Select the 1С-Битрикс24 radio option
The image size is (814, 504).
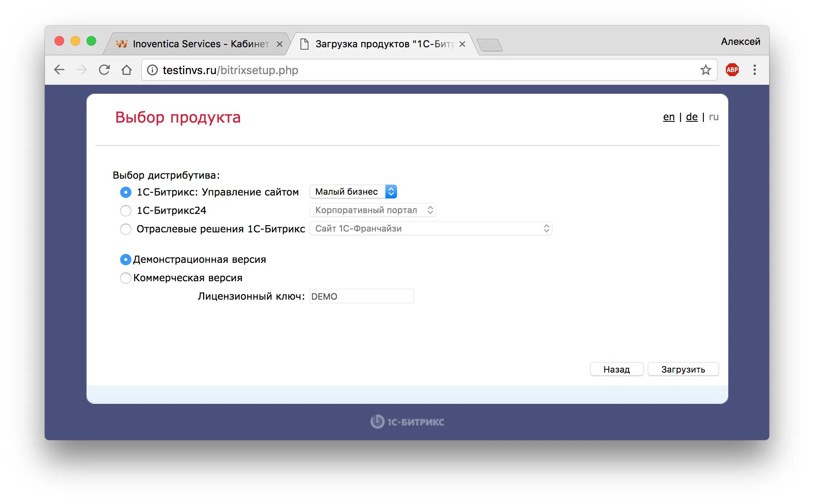(126, 211)
